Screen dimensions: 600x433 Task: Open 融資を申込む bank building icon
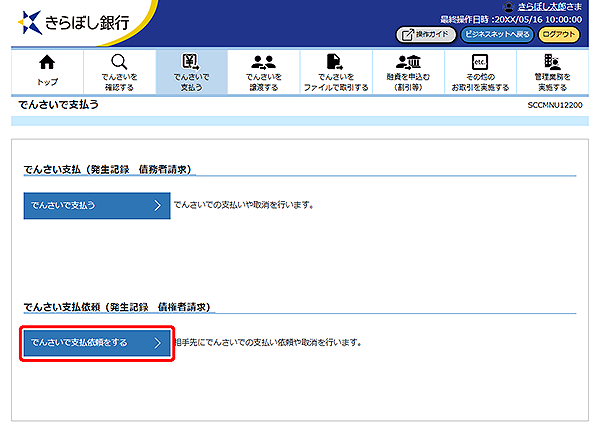(x=408, y=62)
